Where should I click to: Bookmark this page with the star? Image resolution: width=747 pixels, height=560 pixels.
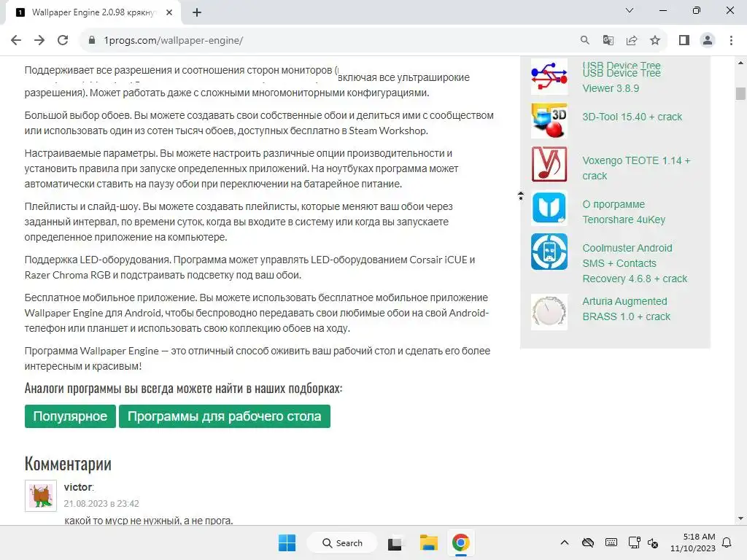tap(655, 41)
